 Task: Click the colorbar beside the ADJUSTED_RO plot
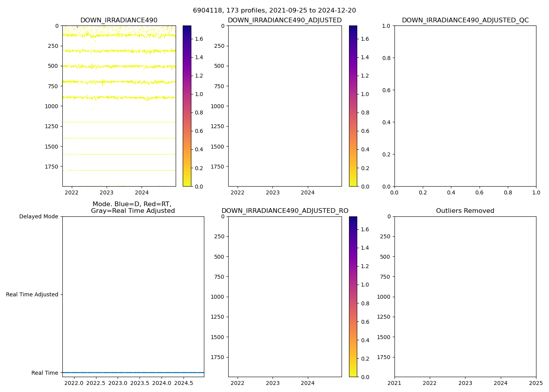(x=353, y=296)
